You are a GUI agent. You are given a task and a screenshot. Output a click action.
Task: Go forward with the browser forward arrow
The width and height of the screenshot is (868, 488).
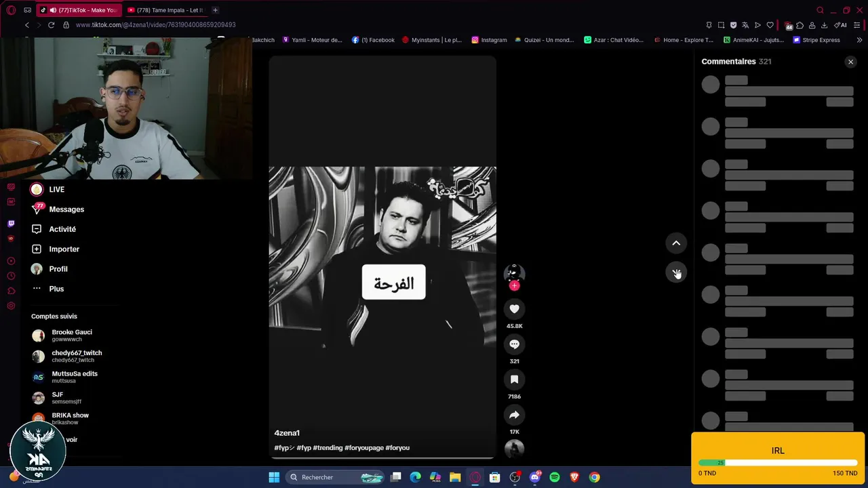[x=39, y=25]
